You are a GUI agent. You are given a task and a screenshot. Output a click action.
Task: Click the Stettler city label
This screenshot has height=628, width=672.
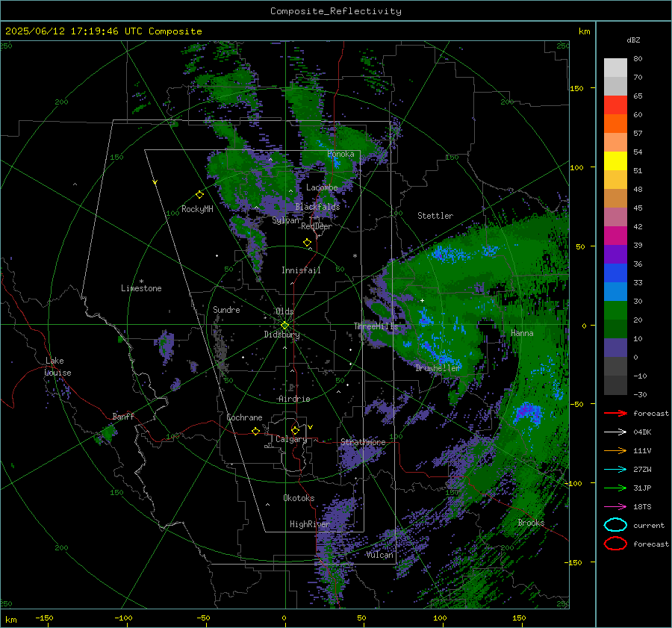(435, 216)
